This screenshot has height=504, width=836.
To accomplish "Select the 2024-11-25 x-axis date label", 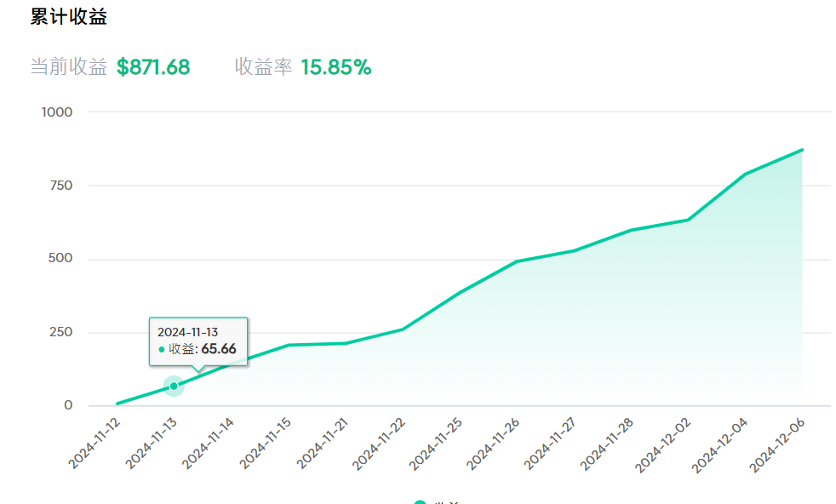I will [x=437, y=443].
